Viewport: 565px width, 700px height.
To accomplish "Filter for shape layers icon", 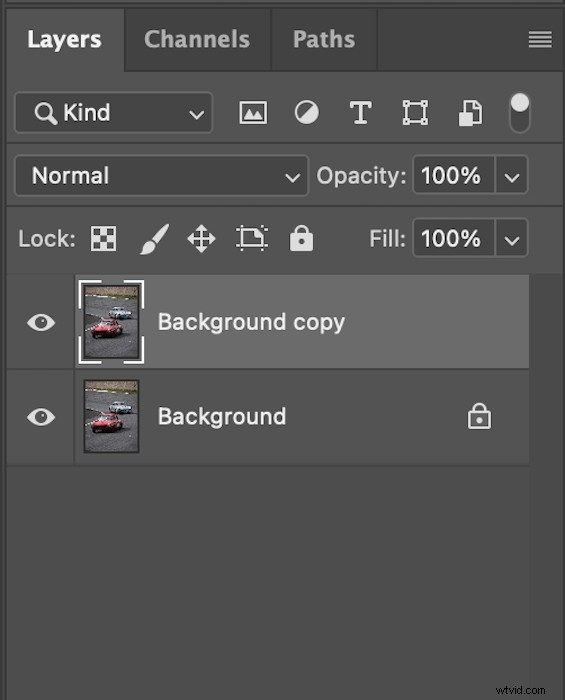I will pyautogui.click(x=415, y=112).
